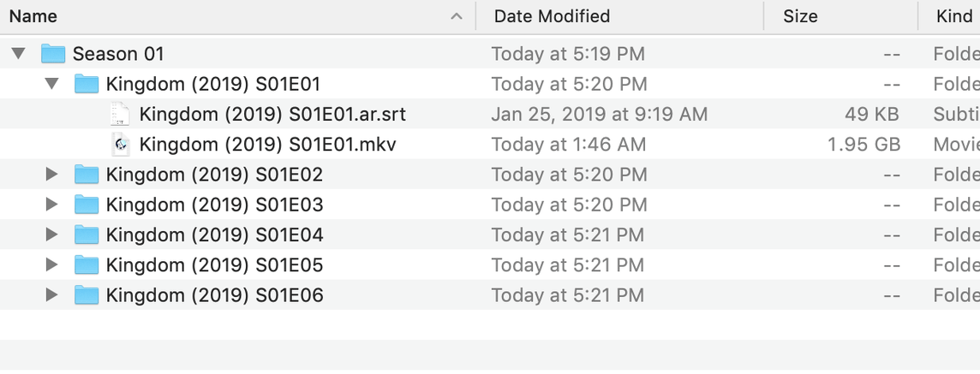Click the S01E01.mkv movie file icon
The width and height of the screenshot is (980, 374).
[x=121, y=145]
